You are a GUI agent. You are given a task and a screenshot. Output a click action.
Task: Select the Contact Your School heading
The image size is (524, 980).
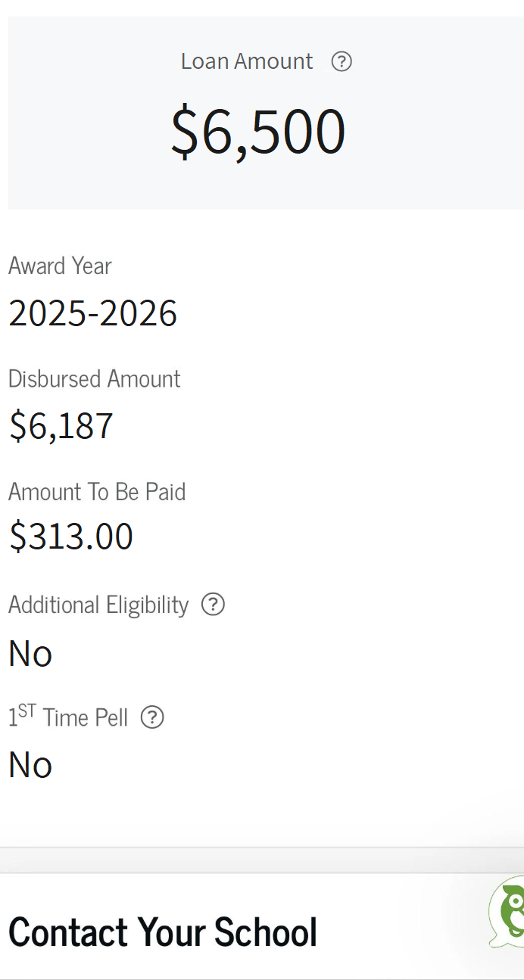163,932
